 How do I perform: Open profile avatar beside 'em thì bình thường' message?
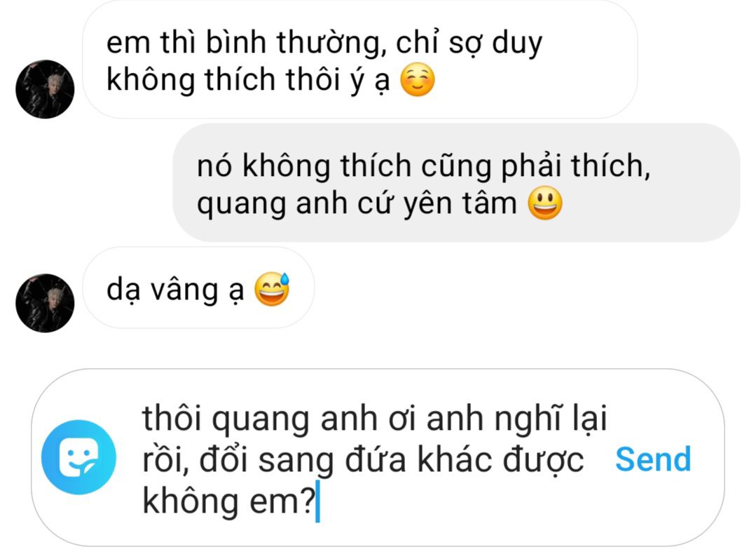(x=45, y=89)
